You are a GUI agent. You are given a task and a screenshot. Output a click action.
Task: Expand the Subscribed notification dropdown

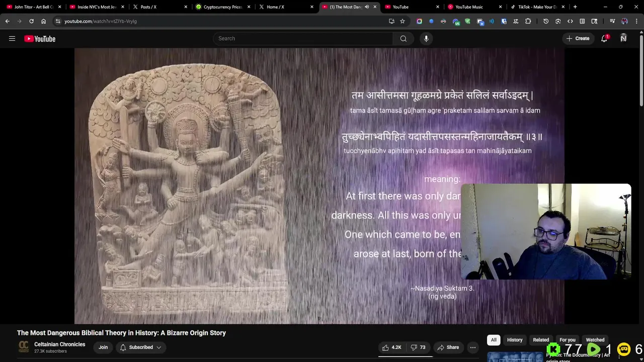(141, 347)
